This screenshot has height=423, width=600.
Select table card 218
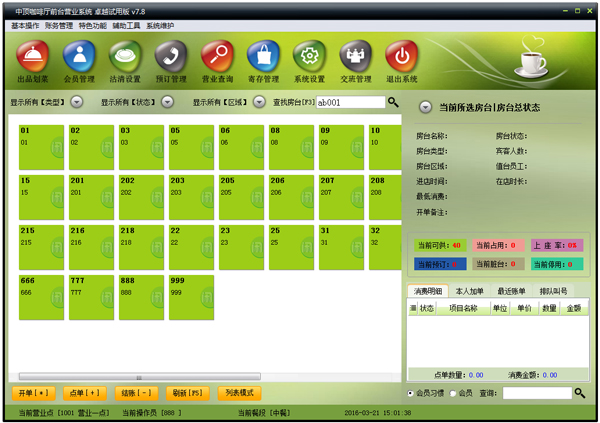tap(142, 248)
